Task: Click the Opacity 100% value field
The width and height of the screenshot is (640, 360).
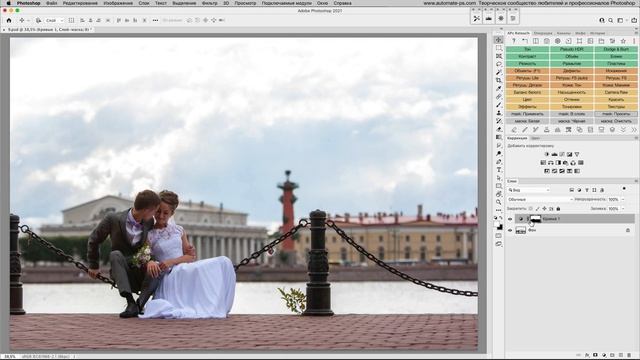Action: pyautogui.click(x=613, y=200)
